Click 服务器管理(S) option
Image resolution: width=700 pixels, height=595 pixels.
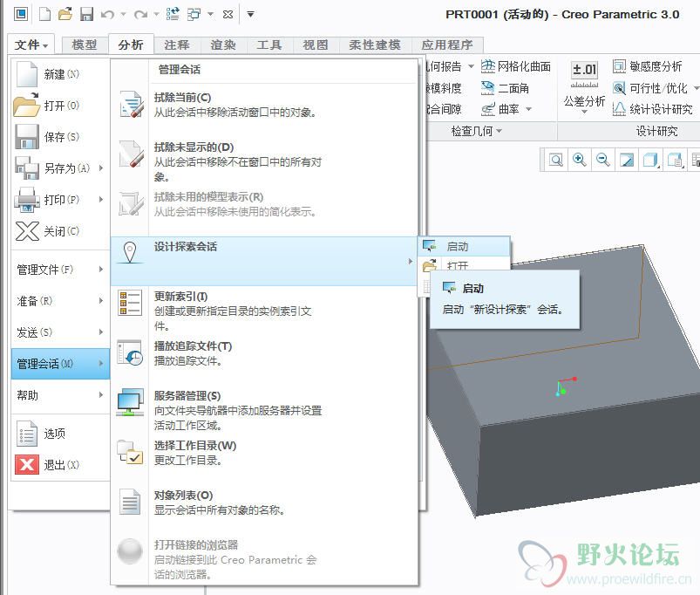(263, 410)
